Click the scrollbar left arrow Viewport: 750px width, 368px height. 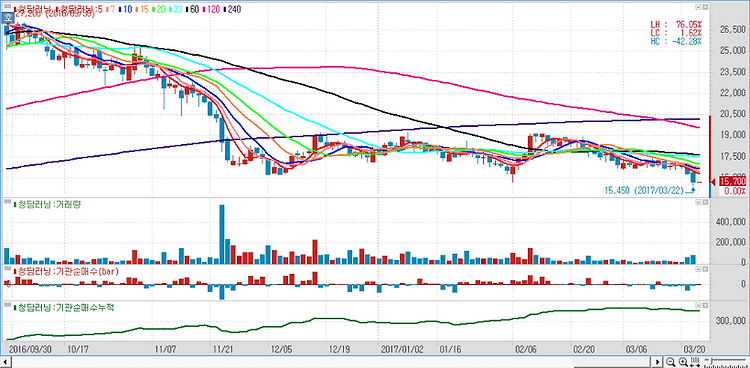[x=6, y=362]
